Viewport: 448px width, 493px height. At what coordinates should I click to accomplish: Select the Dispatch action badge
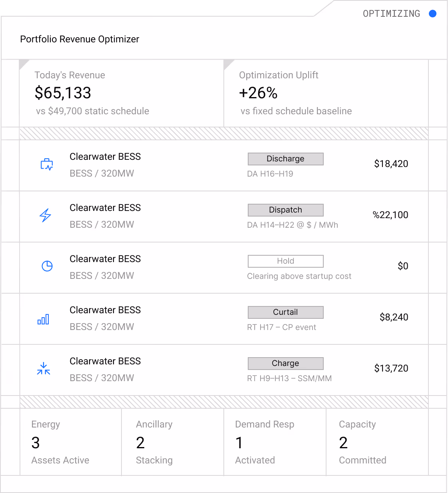click(286, 210)
